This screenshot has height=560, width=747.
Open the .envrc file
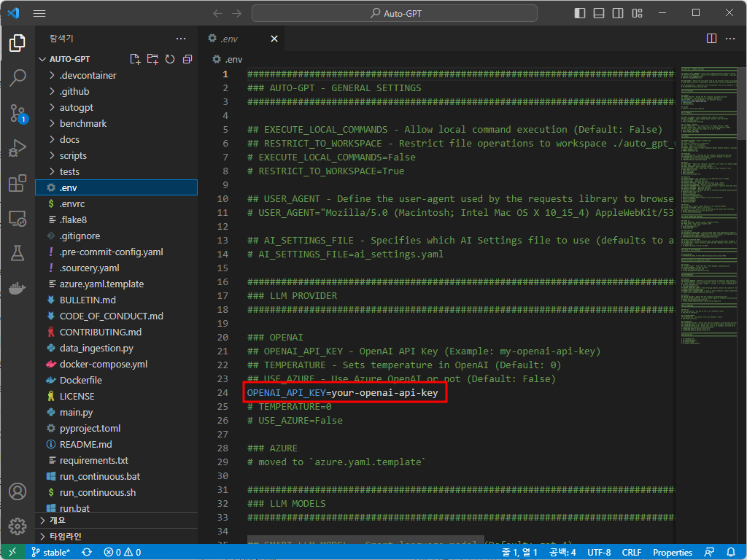pos(116,204)
